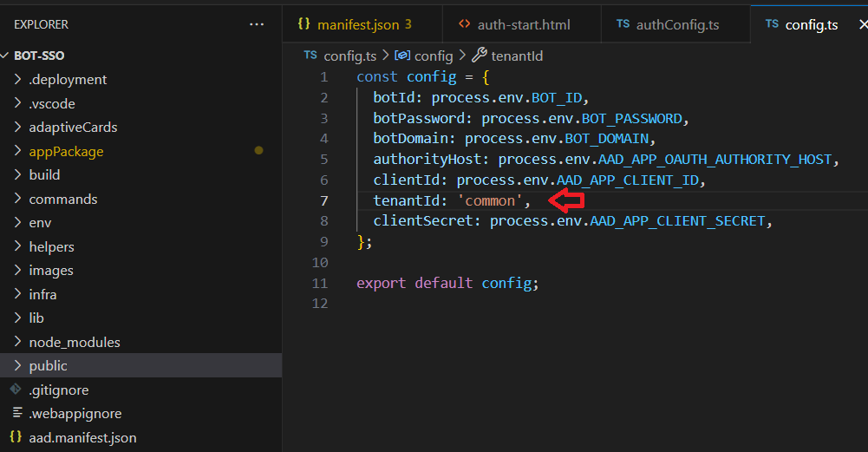Collapse the BOT-SSO root folder
This screenshot has width=868, height=452.
pyautogui.click(x=7, y=56)
